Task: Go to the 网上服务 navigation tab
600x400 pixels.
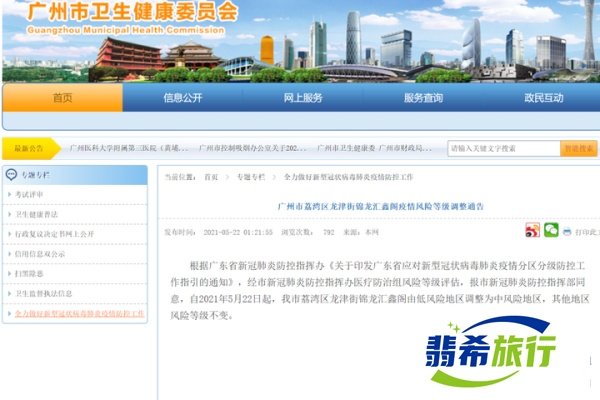Action: (303, 98)
